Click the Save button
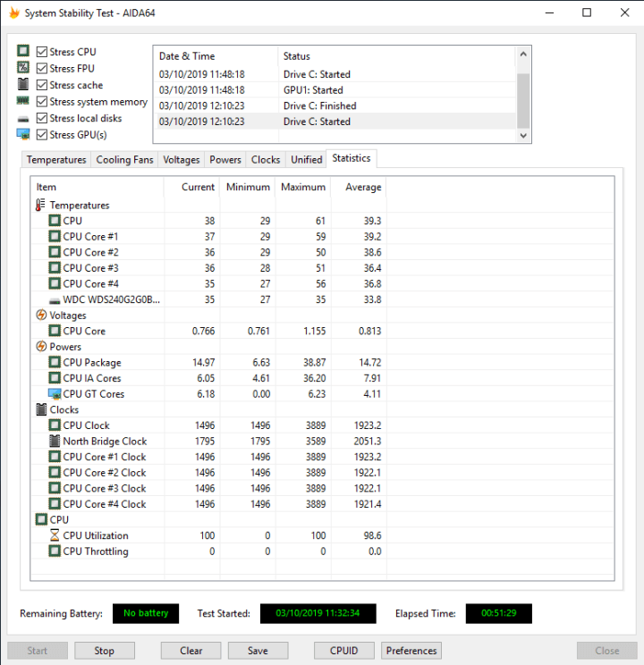644x665 pixels. coord(258,651)
